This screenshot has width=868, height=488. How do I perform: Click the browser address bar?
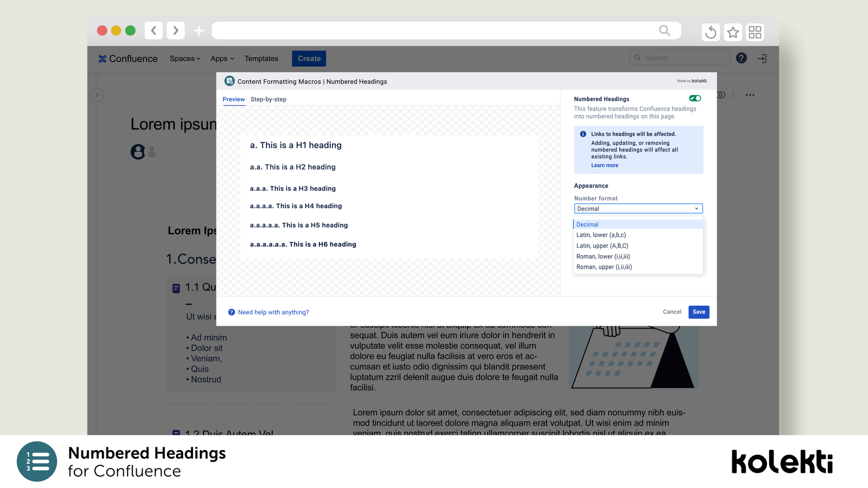[446, 30]
